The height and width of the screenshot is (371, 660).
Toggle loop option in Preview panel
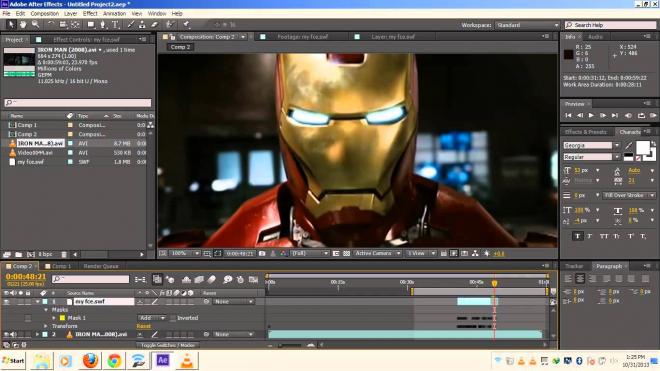[641, 115]
